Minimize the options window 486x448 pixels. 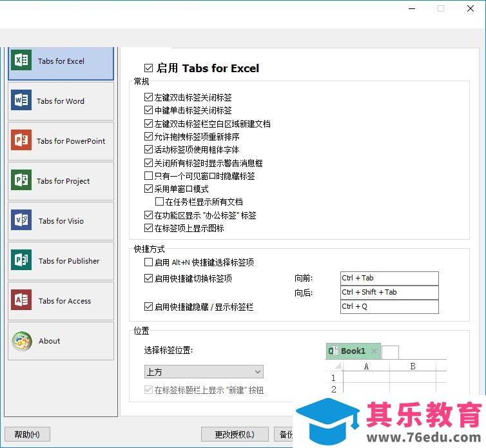(412, 8)
